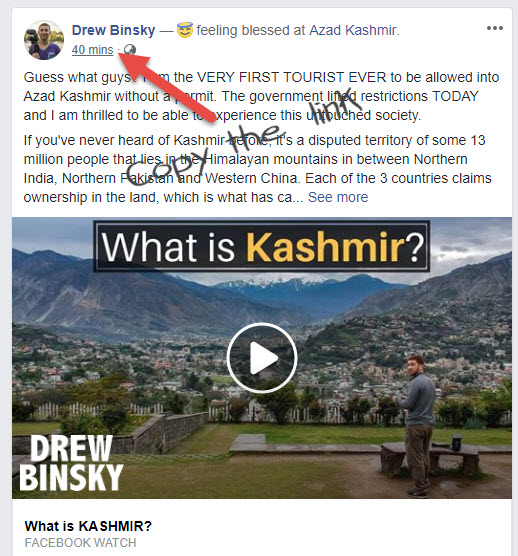The image size is (518, 556).
Task: Click the paragraph starting If you've never heard
Action: [x=257, y=169]
